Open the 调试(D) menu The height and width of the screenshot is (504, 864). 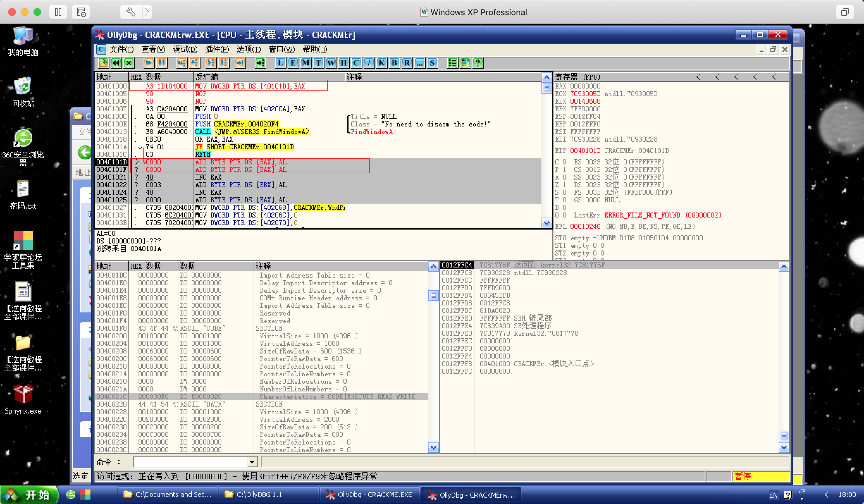[x=185, y=49]
